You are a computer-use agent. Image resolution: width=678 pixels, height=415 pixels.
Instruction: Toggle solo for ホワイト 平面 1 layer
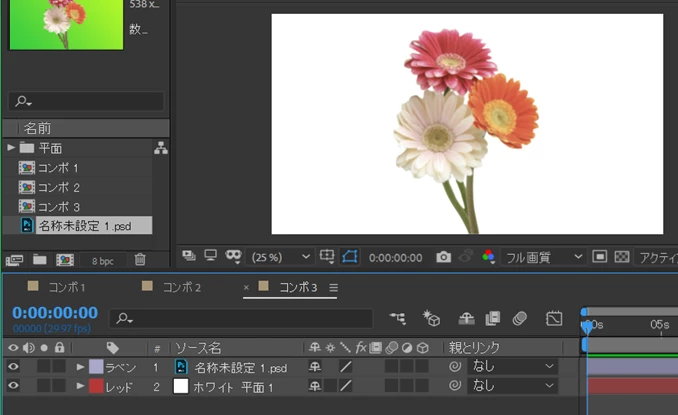coord(44,386)
